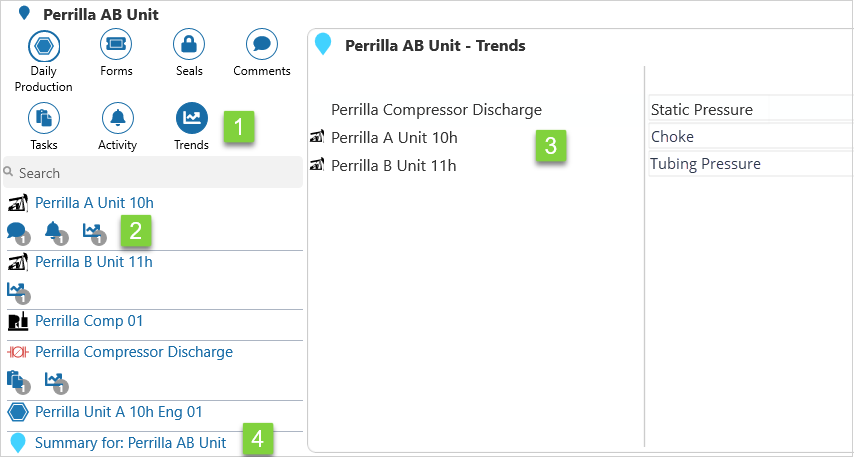Viewport: 854px width, 457px height.
Task: Open Perrilla A Unit 10h link
Action: (x=94, y=203)
